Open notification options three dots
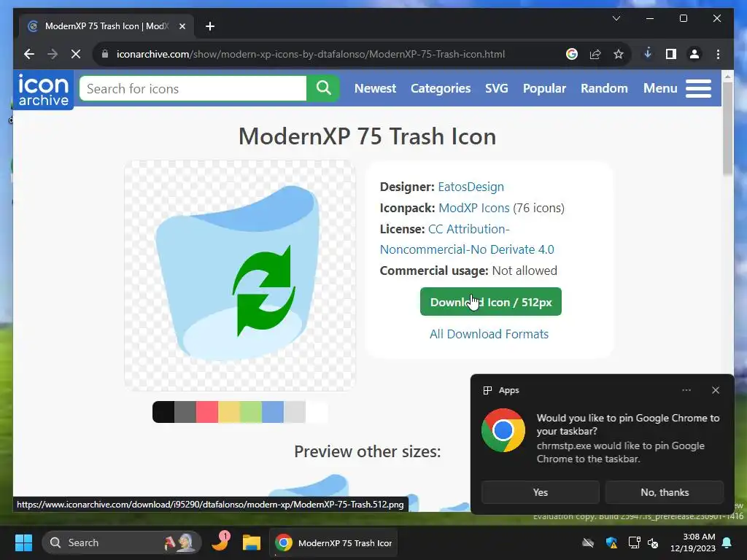 [x=686, y=390]
